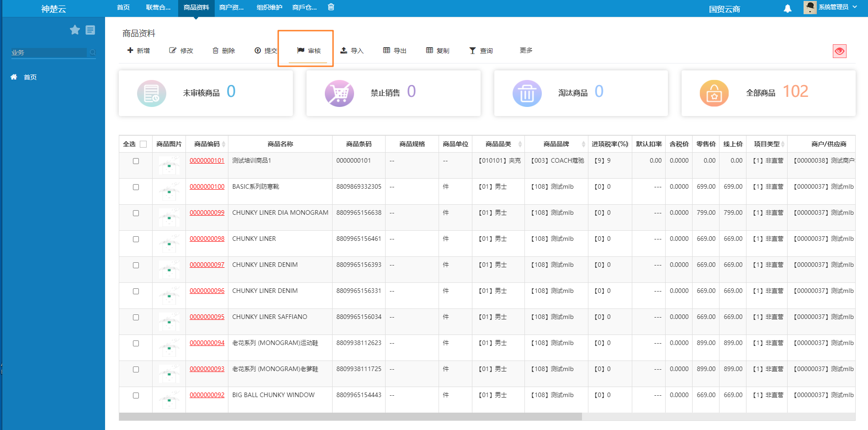Viewport: 868px width, 430px height.
Task: Sort by 商品编码 column arrows
Action: (223, 144)
